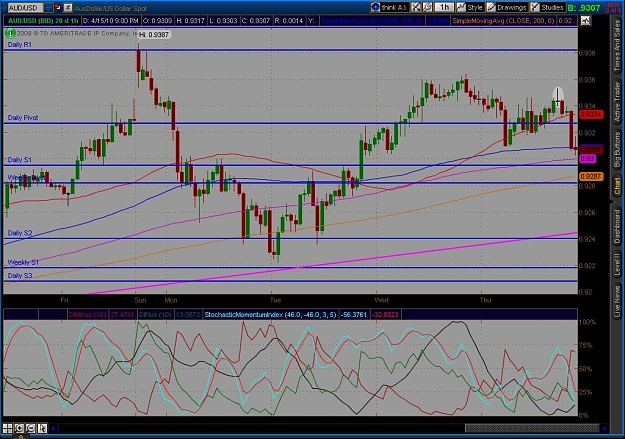This screenshot has width=625, height=439.
Task: Click the H: 0.9317 high value
Action: point(191,20)
